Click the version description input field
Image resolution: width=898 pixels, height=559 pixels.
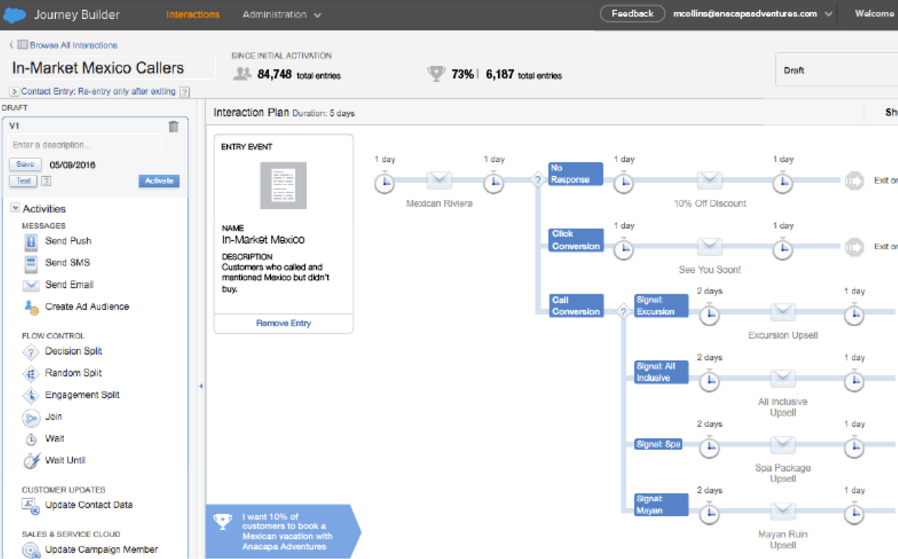pyautogui.click(x=85, y=145)
